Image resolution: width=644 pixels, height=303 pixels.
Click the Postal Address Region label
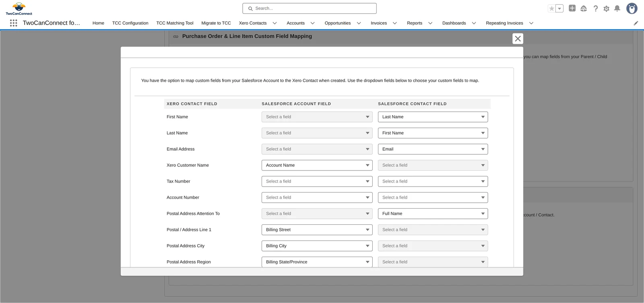coord(189,262)
